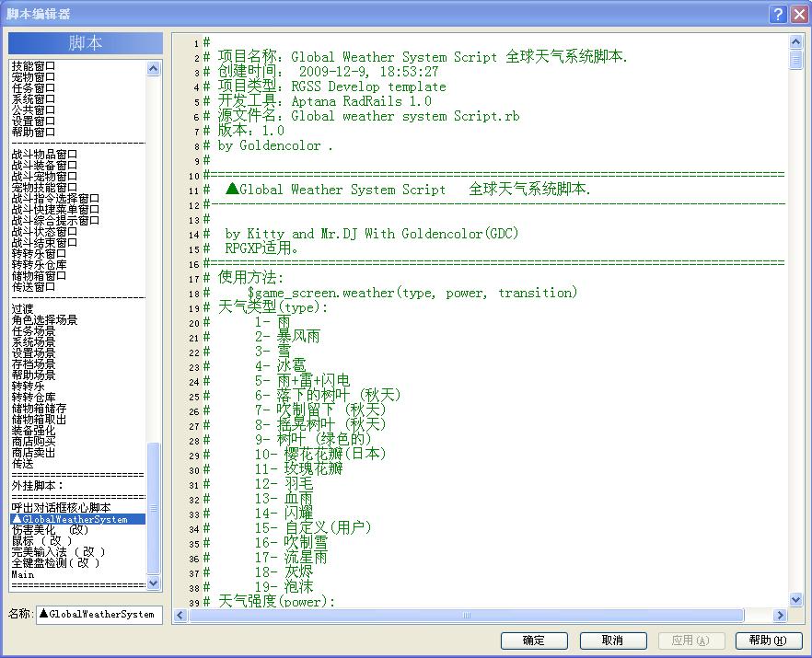Click the script list scroll down arrow
Viewport: 812px width, 658px height.
pyautogui.click(x=153, y=583)
